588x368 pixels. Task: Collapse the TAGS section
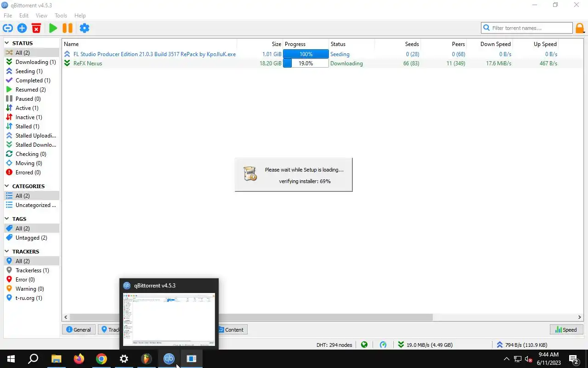tap(7, 219)
